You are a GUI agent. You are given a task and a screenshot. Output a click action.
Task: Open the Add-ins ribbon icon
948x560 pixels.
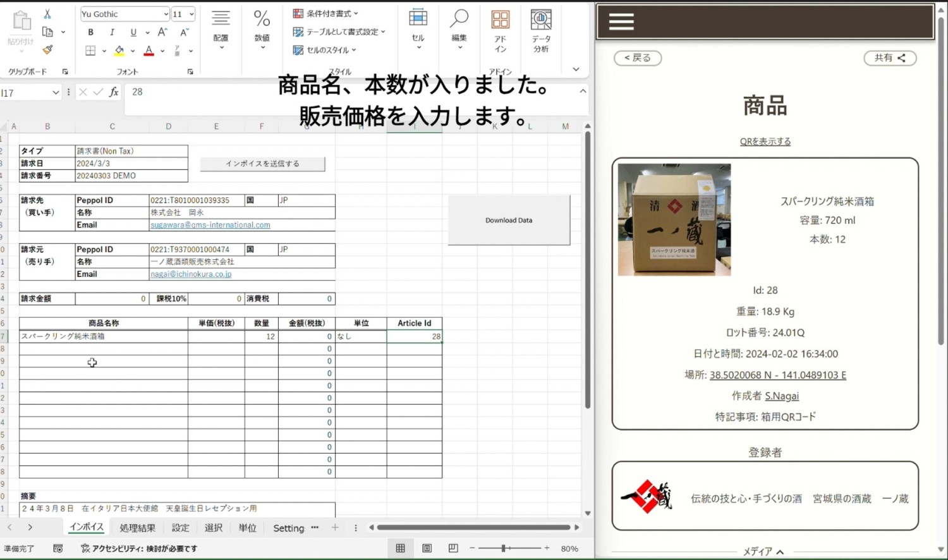tap(500, 30)
